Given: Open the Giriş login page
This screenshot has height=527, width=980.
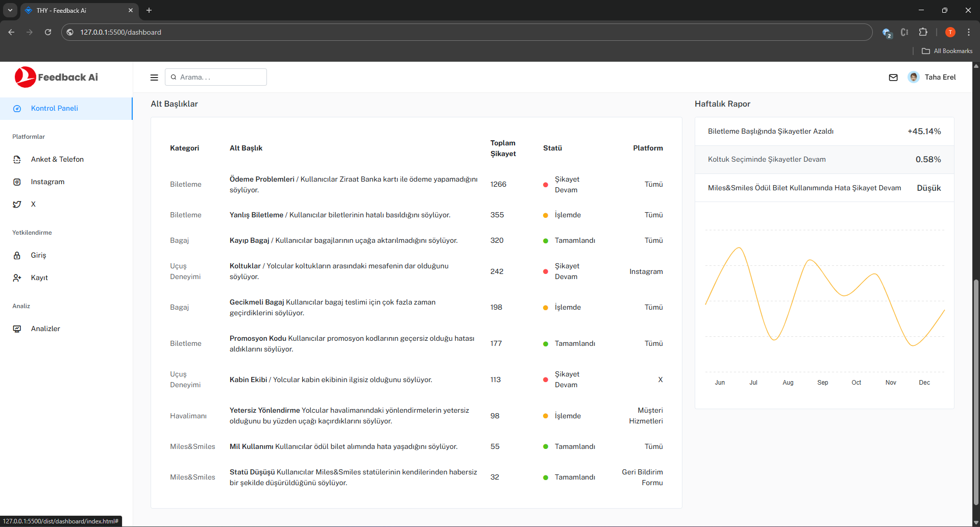Looking at the screenshot, I should tap(66, 256).
